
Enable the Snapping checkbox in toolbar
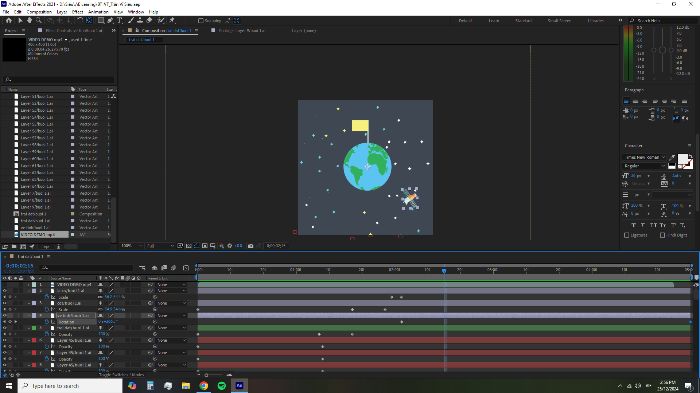click(x=200, y=21)
